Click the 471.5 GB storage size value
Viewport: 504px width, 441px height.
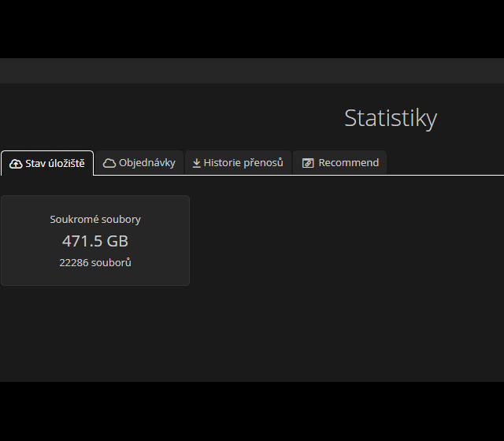pyautogui.click(x=95, y=241)
